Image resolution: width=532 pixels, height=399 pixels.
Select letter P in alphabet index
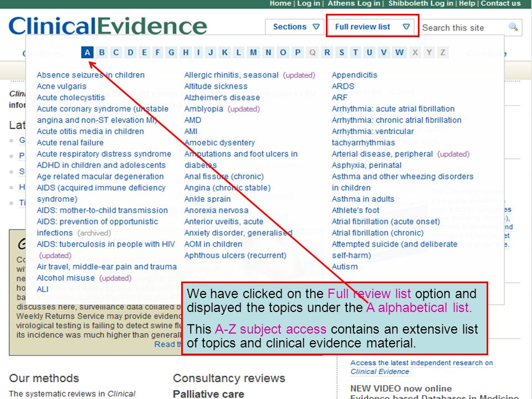pos(298,53)
